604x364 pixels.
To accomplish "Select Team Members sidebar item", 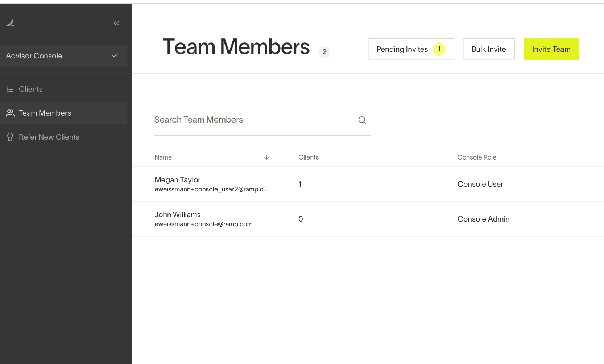I will tap(63, 113).
